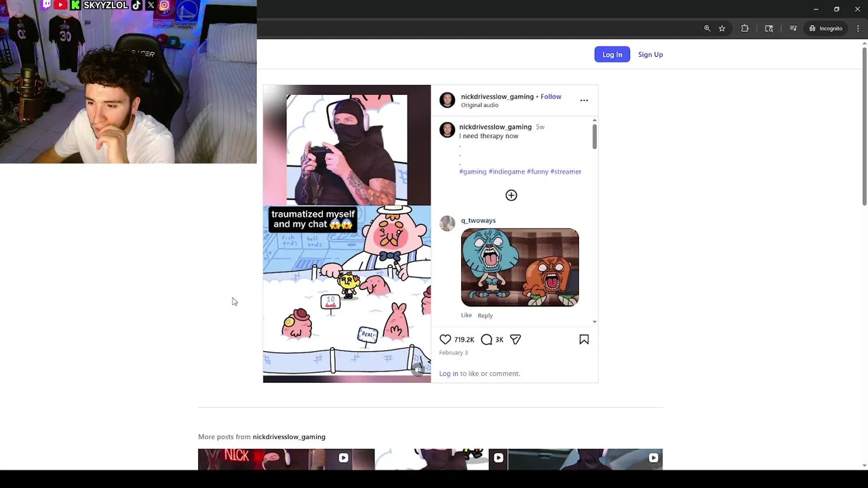868x488 pixels.
Task: Bookmark this page with the star icon
Action: click(722, 28)
